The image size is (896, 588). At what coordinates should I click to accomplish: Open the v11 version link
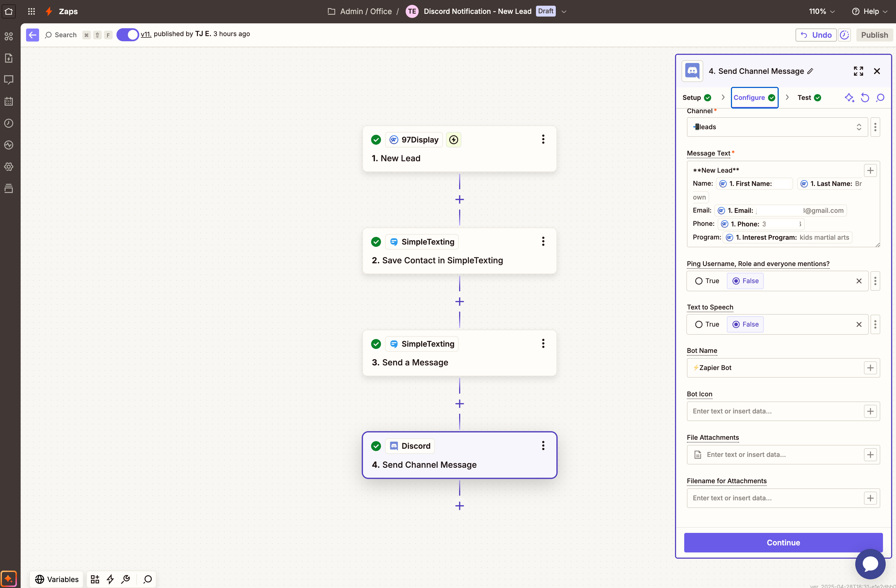146,34
